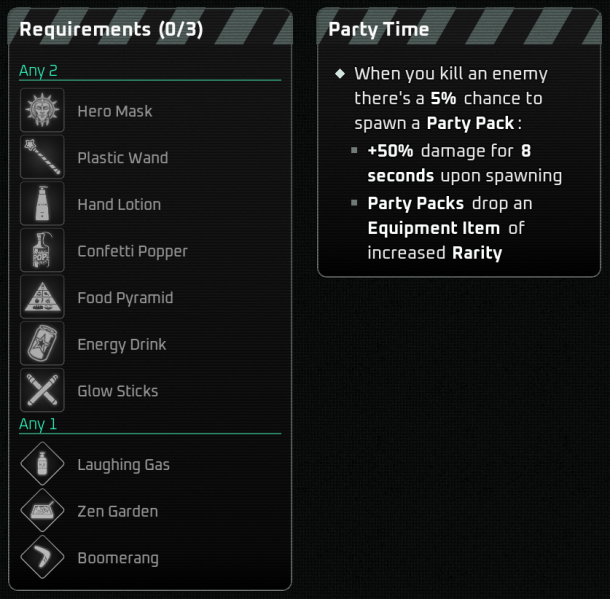Click the 'Equipment Item' keyword text
Image resolution: width=610 pixels, height=599 pixels.
point(434,228)
